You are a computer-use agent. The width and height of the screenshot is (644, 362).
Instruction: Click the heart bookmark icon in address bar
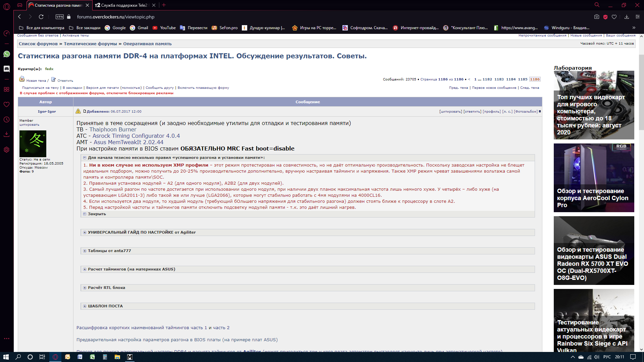(x=614, y=17)
